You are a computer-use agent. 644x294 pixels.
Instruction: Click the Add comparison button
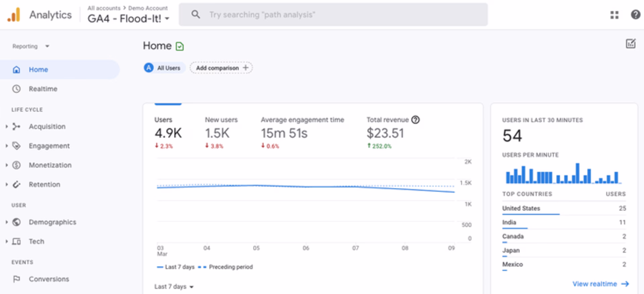[221, 68]
